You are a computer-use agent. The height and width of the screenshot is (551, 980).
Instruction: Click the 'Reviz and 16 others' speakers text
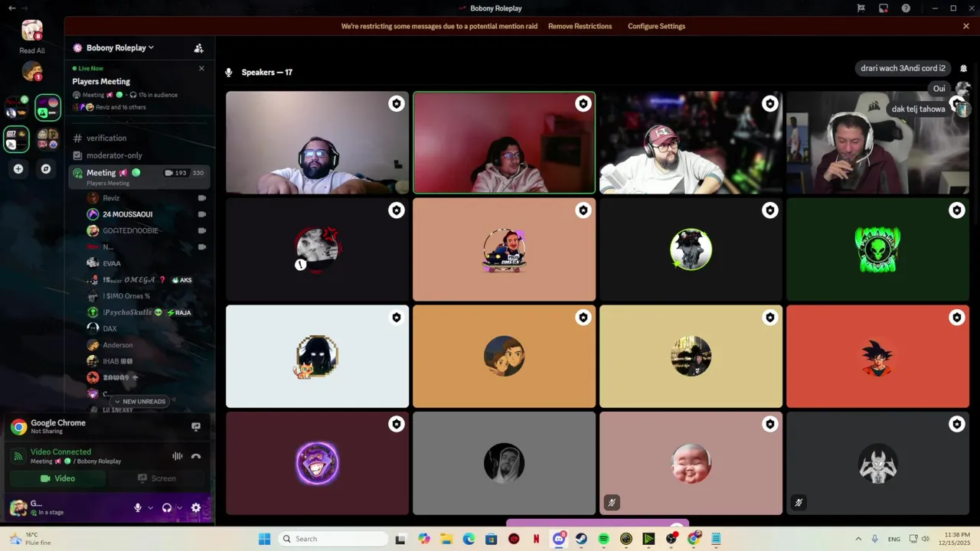pos(121,107)
